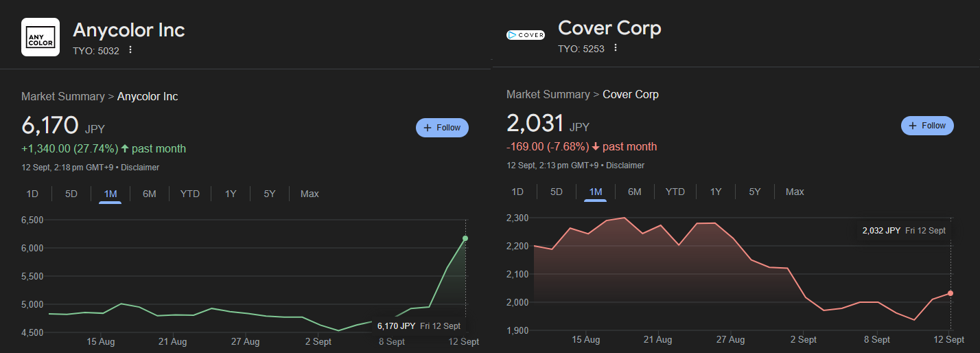
Task: Switch Anycolor chart to Max range
Action: (x=310, y=194)
